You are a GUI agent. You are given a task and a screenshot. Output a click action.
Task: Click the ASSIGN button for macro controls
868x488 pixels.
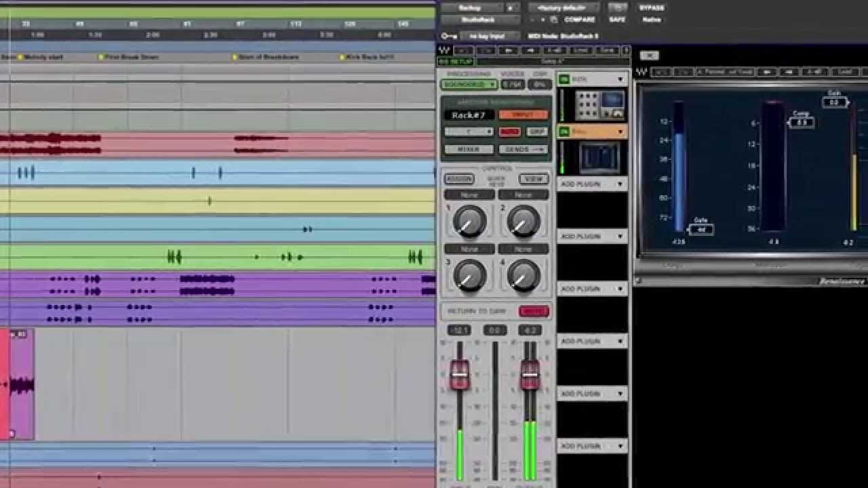[x=460, y=179]
